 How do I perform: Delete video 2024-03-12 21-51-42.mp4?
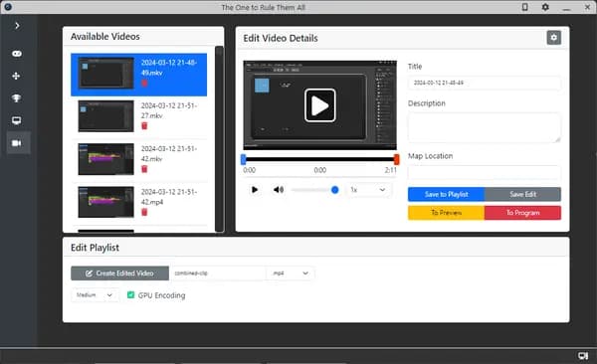(144, 212)
